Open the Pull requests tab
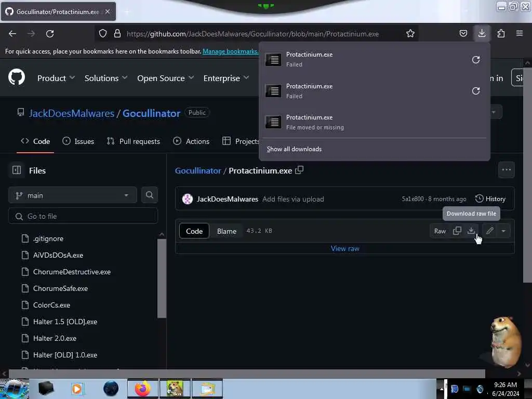Screen dimensions: 532x399 pos(134,141)
